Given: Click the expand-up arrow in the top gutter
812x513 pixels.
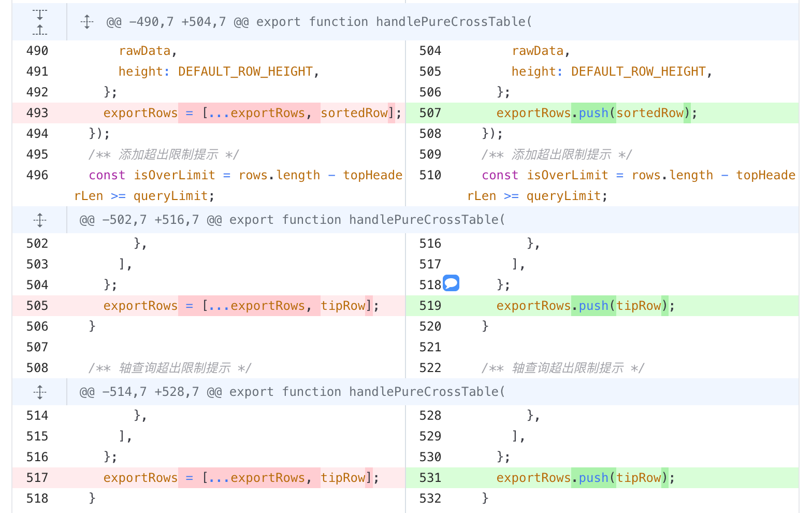Looking at the screenshot, I should [x=40, y=30].
